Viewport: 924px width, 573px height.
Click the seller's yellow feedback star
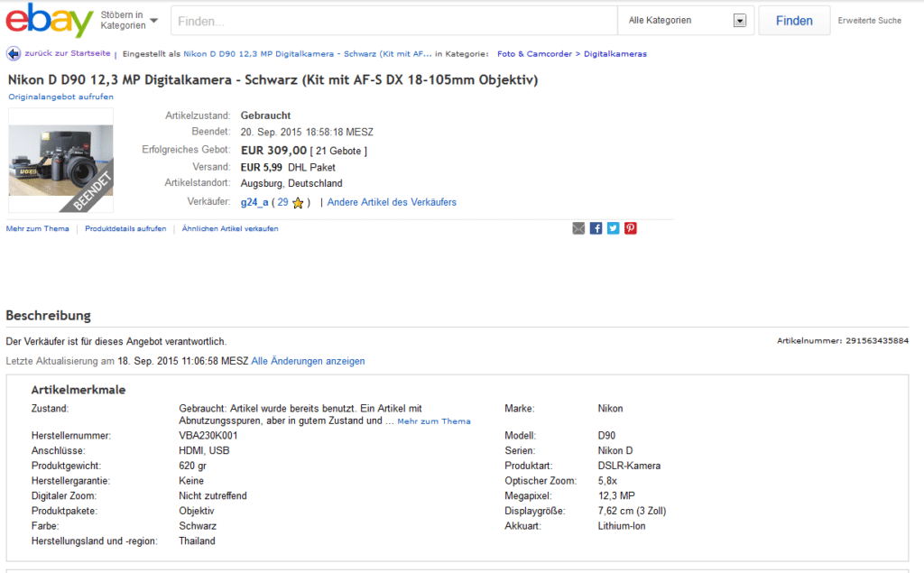pyautogui.click(x=298, y=203)
